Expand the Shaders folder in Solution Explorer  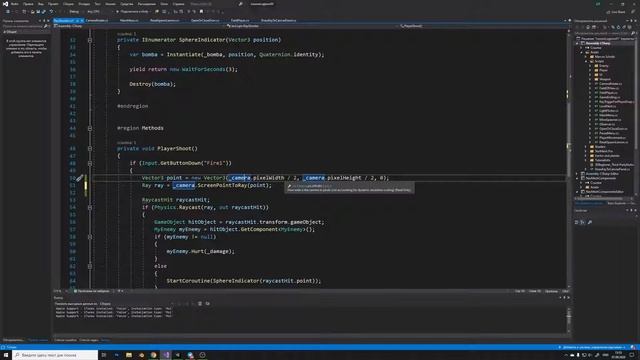click(x=586, y=147)
